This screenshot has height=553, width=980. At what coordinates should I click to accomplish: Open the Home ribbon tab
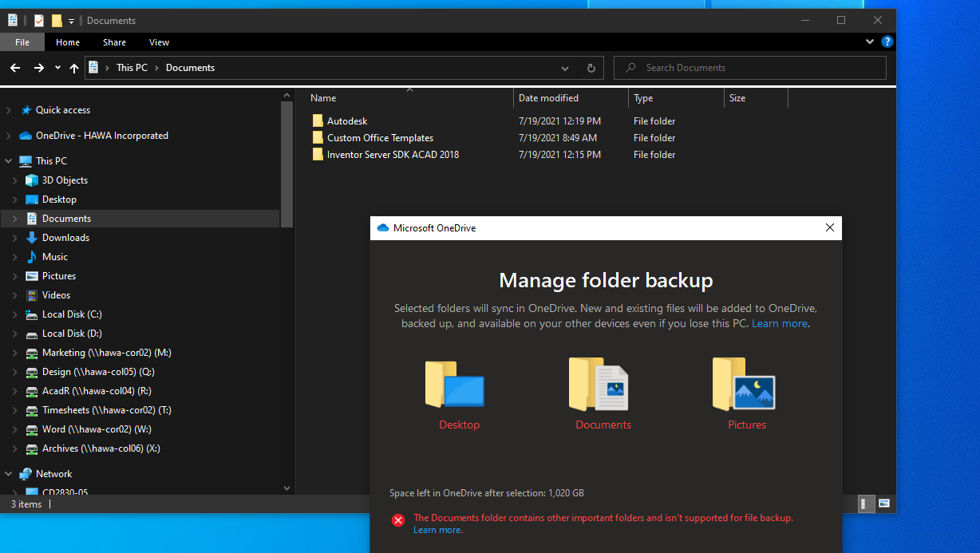click(68, 42)
